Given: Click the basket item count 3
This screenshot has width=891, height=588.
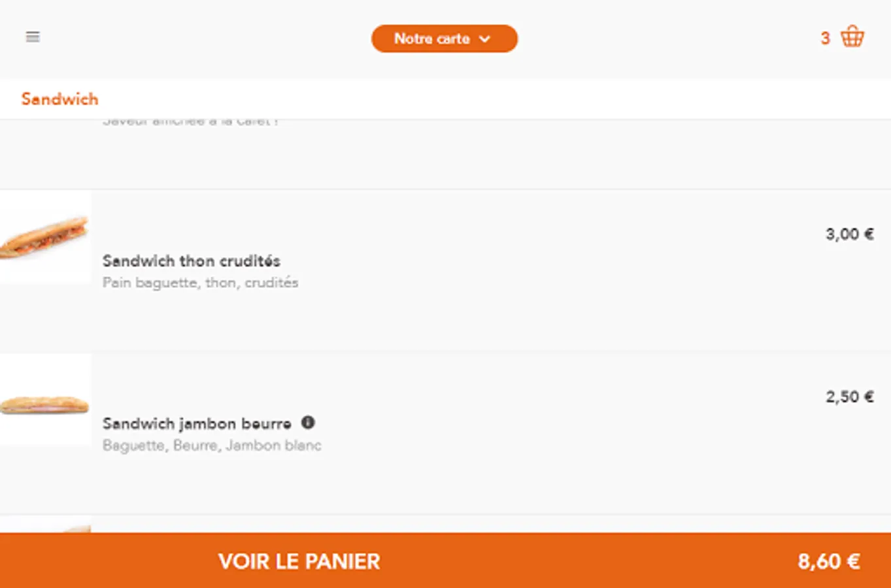Looking at the screenshot, I should point(825,38).
